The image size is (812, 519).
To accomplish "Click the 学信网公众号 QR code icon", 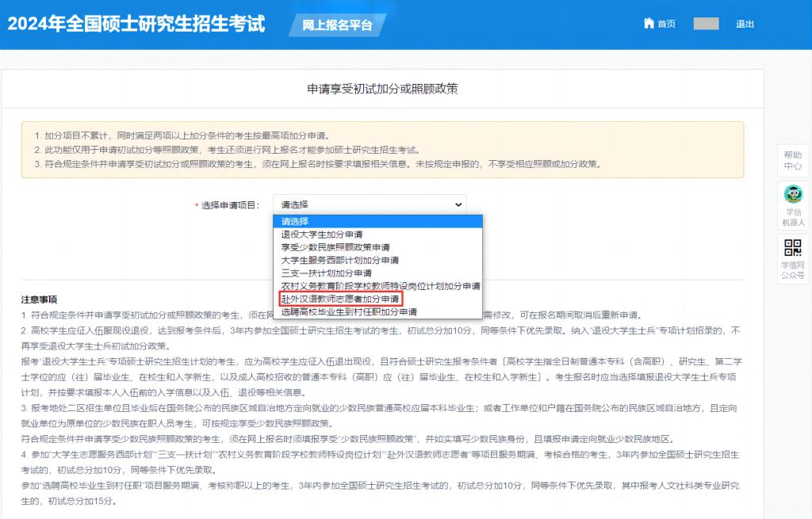I will click(792, 249).
